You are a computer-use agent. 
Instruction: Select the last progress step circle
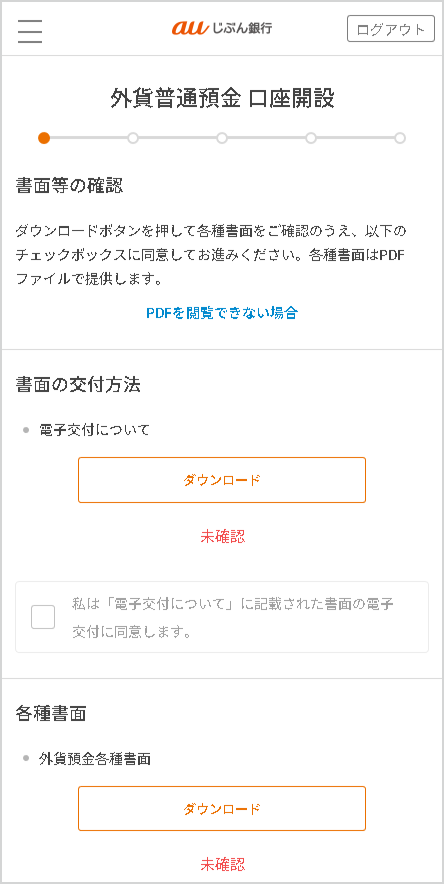pos(400,138)
